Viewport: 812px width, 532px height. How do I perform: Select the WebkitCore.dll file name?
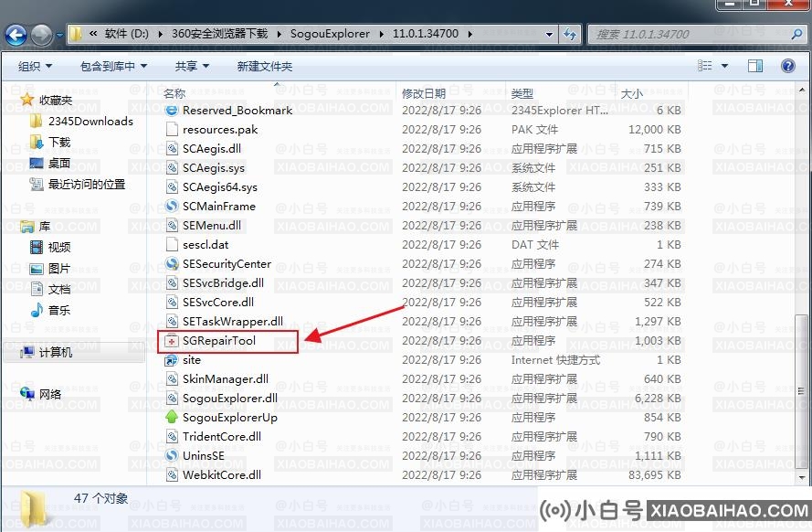(x=222, y=475)
